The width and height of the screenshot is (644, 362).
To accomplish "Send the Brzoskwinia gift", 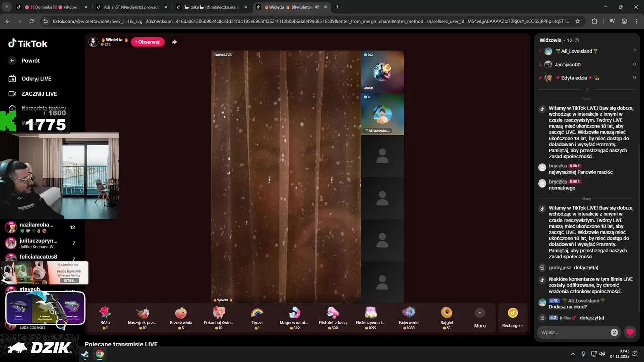I will point(181,318).
